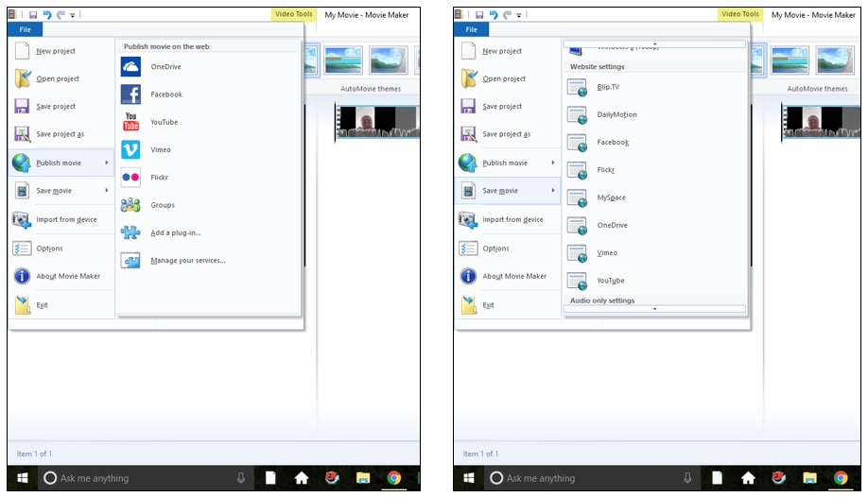The height and width of the screenshot is (497, 868).
Task: Click File tab in window showing Publish submenu
Action: click(25, 30)
